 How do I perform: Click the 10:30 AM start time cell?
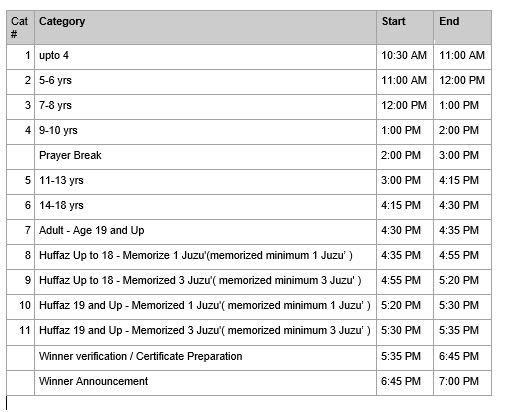point(405,57)
